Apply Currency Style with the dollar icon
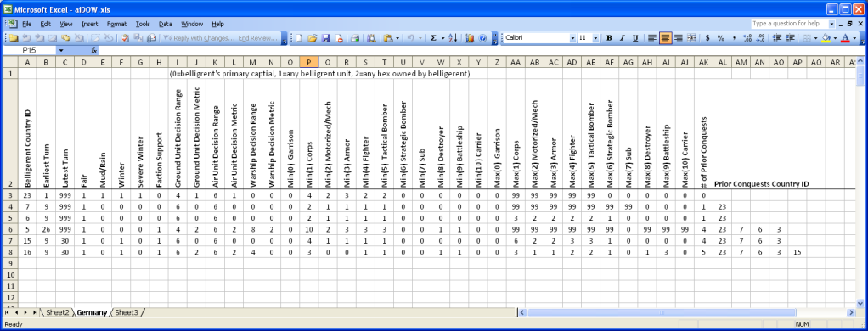The image size is (868, 331). [707, 38]
